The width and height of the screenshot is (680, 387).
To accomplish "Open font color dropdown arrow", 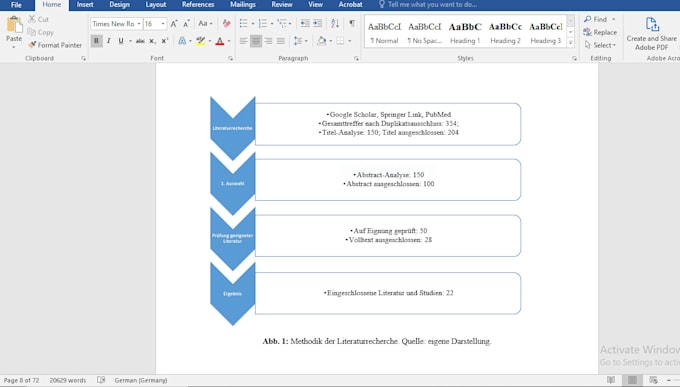I will (229, 41).
